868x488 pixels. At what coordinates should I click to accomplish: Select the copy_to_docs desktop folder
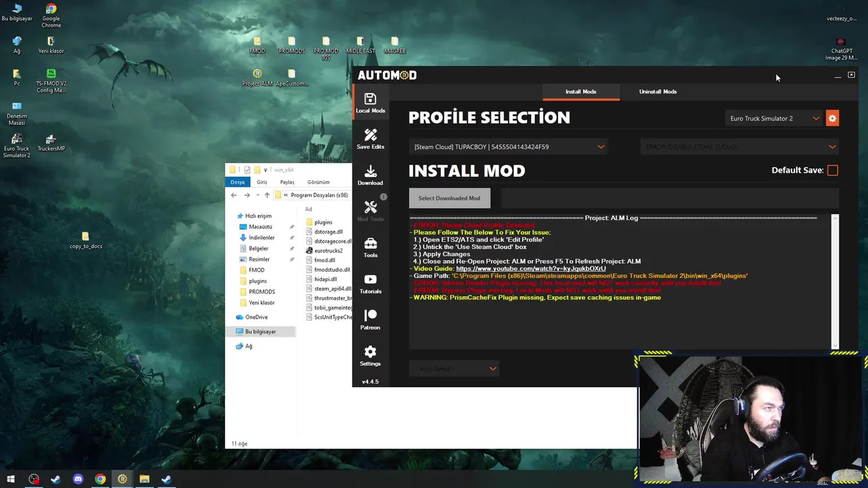point(85,241)
